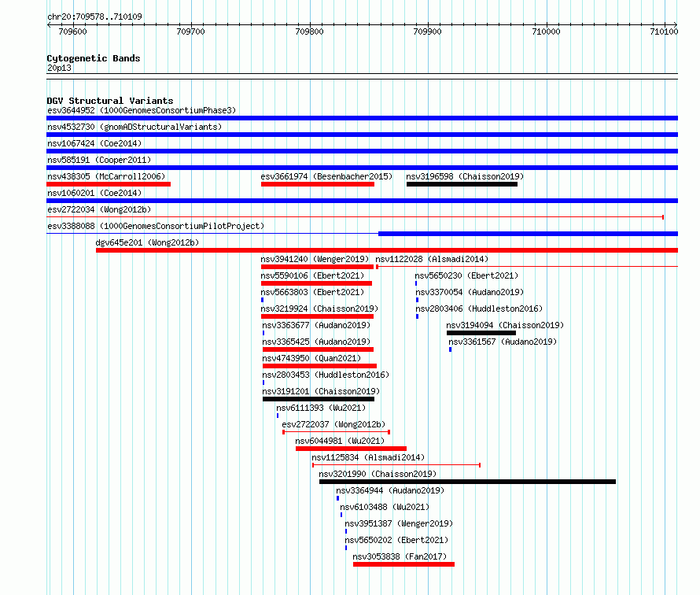This screenshot has height=595, width=700.
Task: Open nsv3053838 (Fan2017) label
Action: [x=400, y=556]
